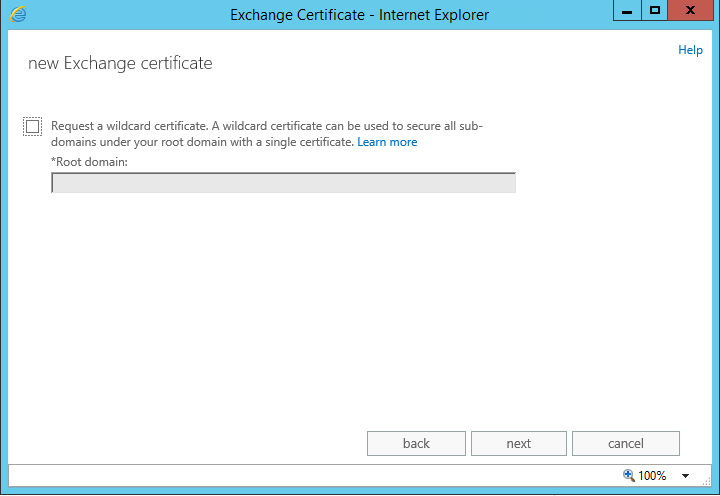This screenshot has width=720, height=496.
Task: Click the empty status bar area
Action: (300, 475)
